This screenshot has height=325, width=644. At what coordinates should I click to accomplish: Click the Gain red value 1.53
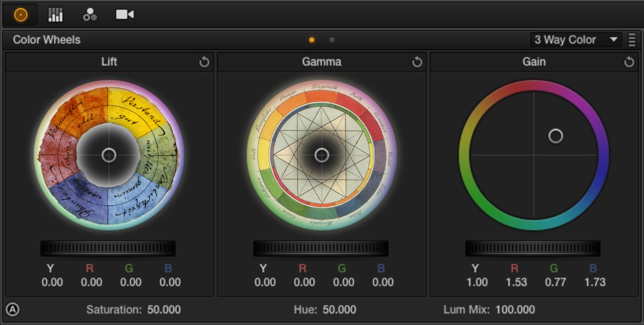click(516, 282)
